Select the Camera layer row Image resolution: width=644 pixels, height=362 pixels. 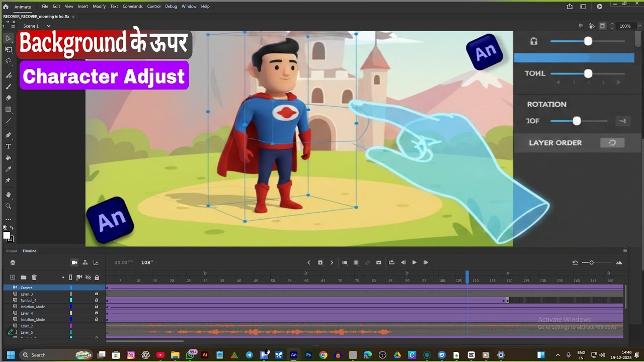[x=54, y=288]
